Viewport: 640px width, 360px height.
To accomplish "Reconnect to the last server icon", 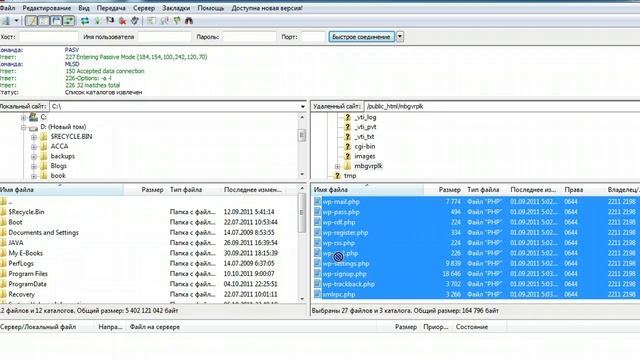I will click(x=135, y=21).
